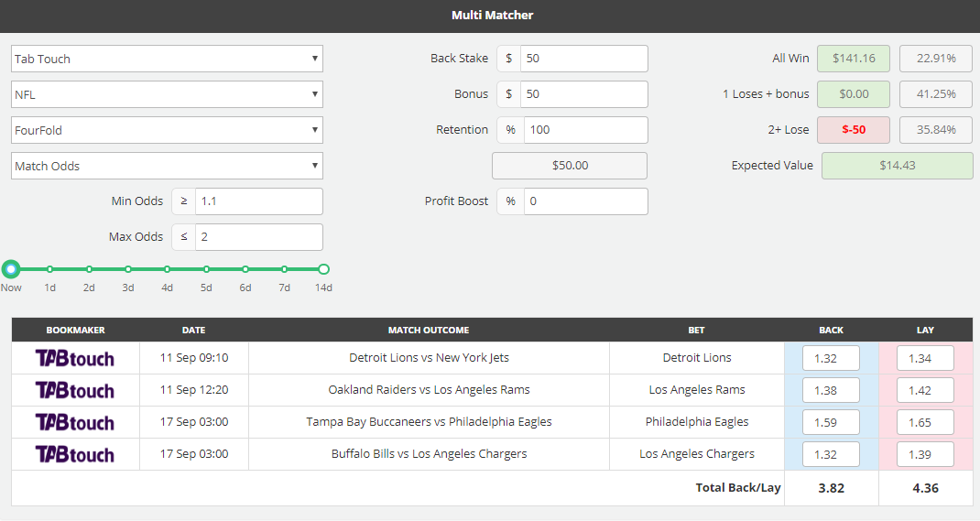Screen dimensions: 980x521
Task: Click back odds 1.38 for Los Angeles Rams
Action: point(832,390)
